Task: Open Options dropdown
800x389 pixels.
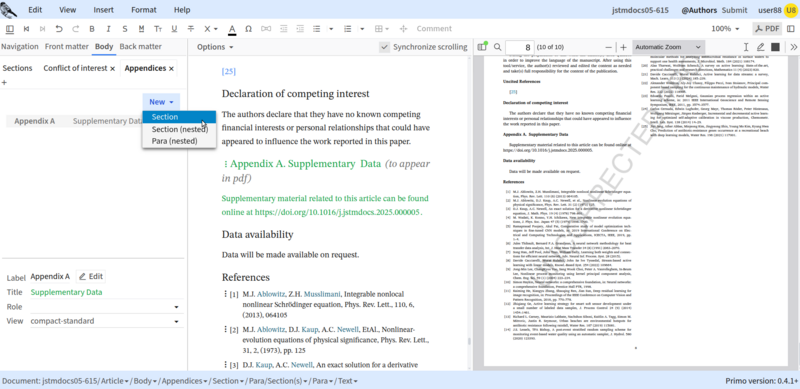Action: pos(215,47)
